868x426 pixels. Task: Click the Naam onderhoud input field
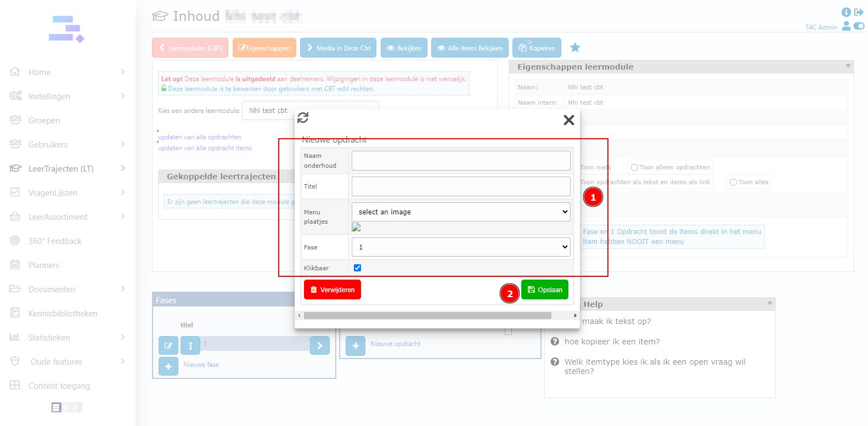(x=460, y=161)
